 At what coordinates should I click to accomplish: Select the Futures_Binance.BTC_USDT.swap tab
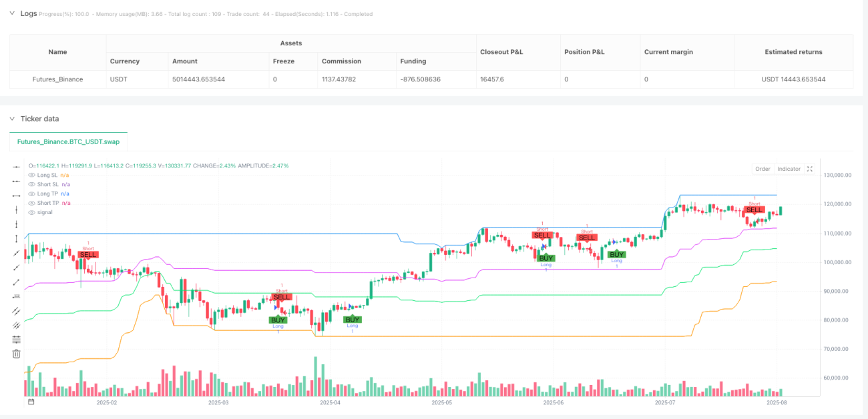point(69,142)
